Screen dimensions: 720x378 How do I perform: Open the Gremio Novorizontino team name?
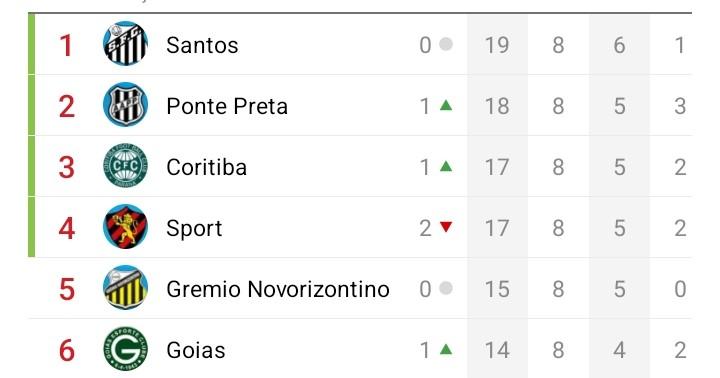click(x=278, y=289)
